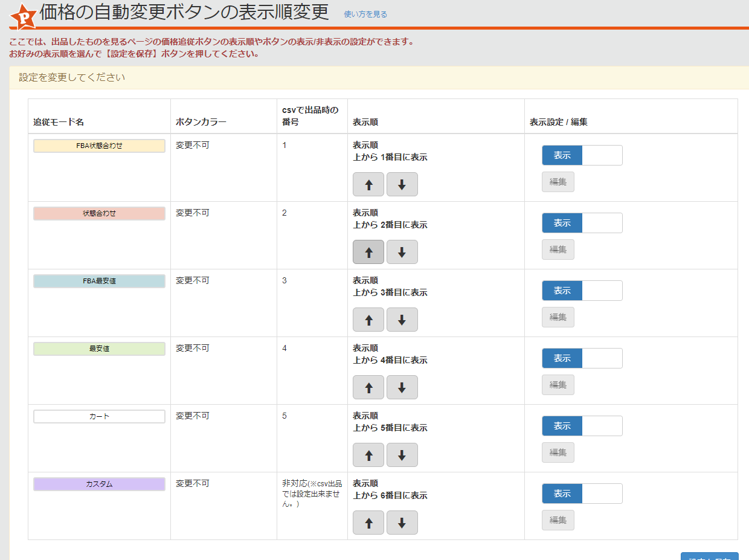Click the purple カスタム mode swatch

99,484
